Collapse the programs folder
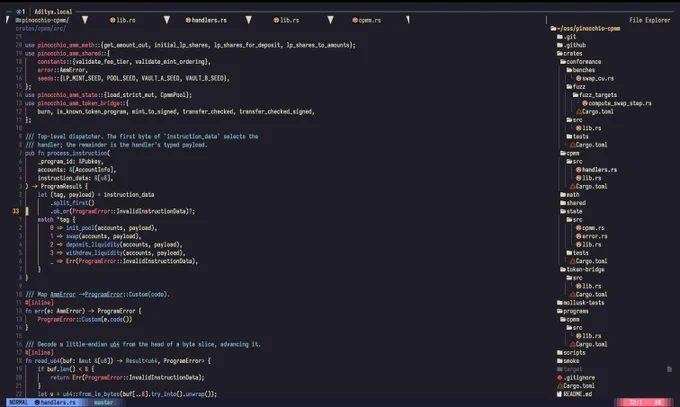The height and width of the screenshot is (407, 680). pos(560,311)
